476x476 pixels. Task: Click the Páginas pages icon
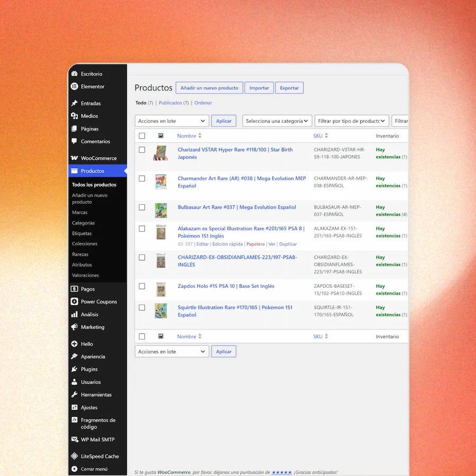75,129
